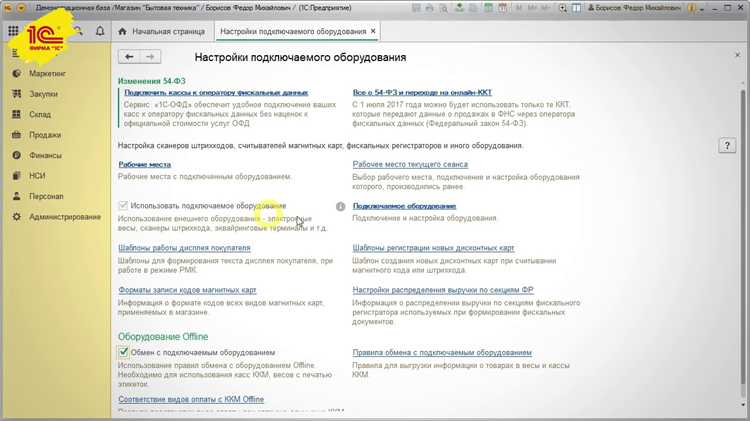Click the 1C main menu icon top-left
The width and height of the screenshot is (750, 421).
tap(8, 8)
